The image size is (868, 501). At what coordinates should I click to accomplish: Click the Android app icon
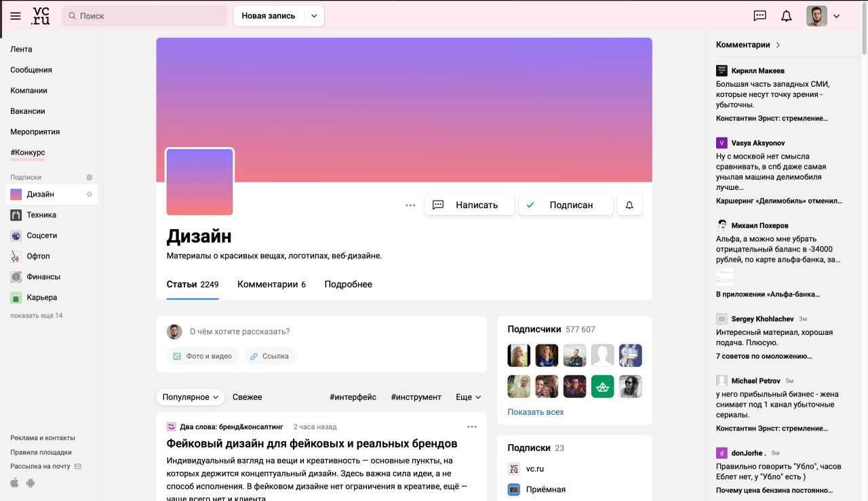click(x=31, y=483)
